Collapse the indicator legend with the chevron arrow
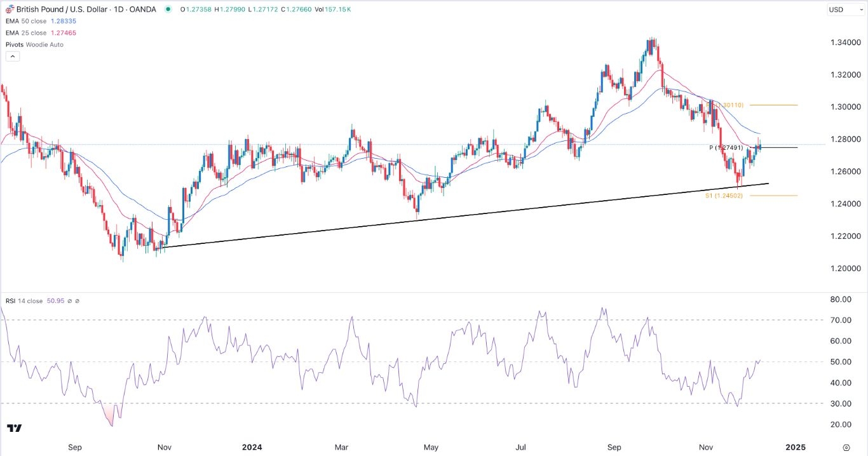The image size is (868, 456). [x=13, y=56]
